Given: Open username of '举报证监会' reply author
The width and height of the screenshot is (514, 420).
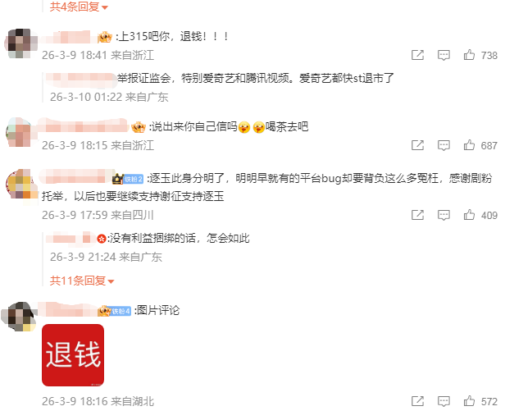Looking at the screenshot, I should (81, 79).
